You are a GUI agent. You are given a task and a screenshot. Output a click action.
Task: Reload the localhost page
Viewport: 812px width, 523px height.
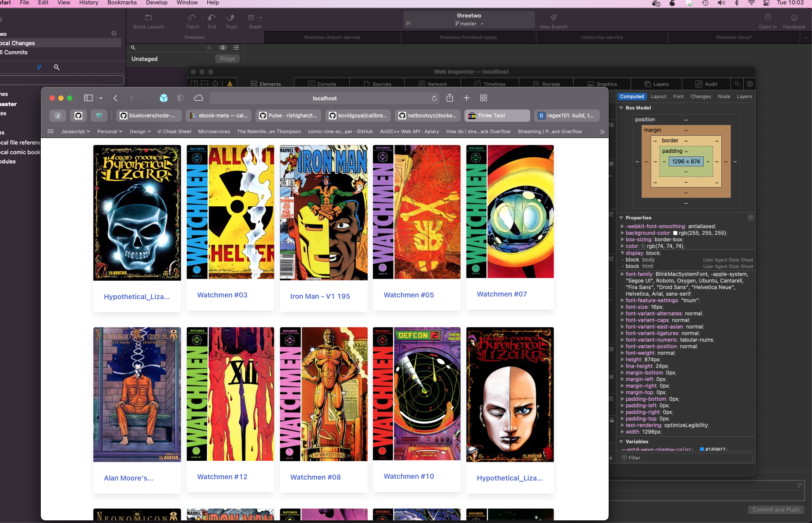coord(434,99)
